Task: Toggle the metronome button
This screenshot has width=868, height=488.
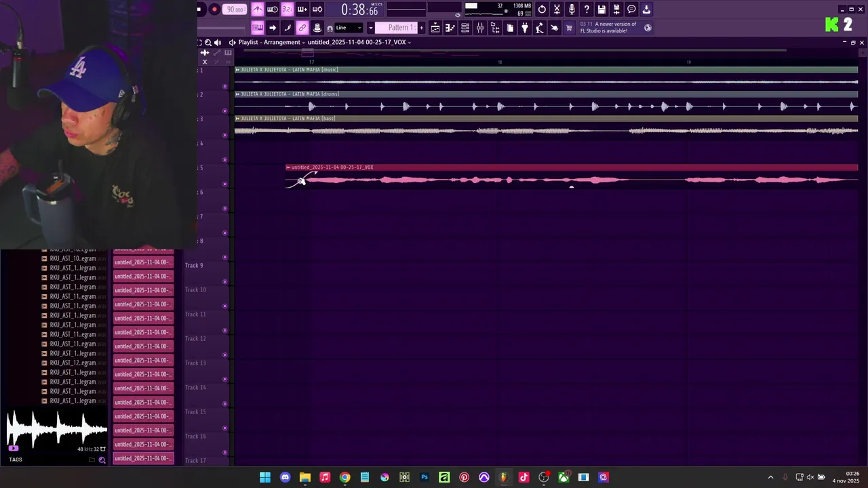Action: 258,9
